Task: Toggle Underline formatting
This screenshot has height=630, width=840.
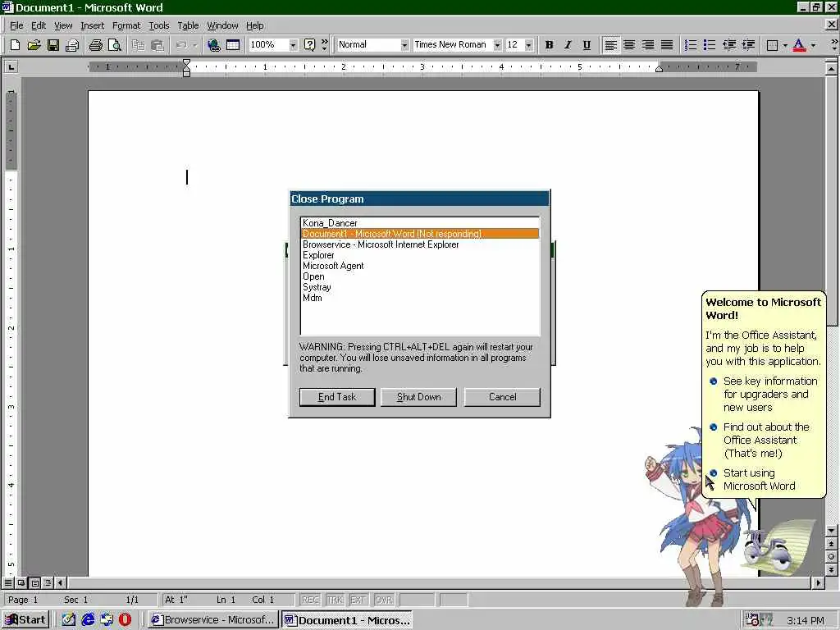Action: pos(587,45)
